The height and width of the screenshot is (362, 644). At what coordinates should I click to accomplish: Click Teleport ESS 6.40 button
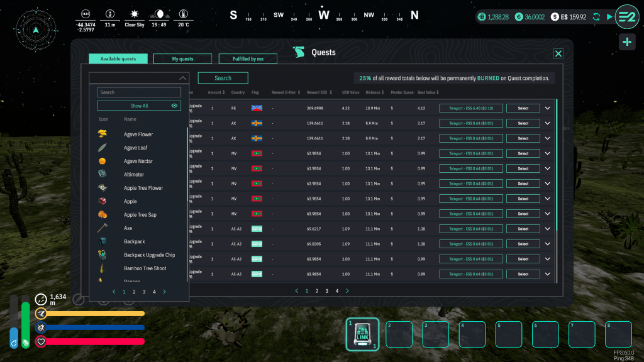pyautogui.click(x=470, y=108)
